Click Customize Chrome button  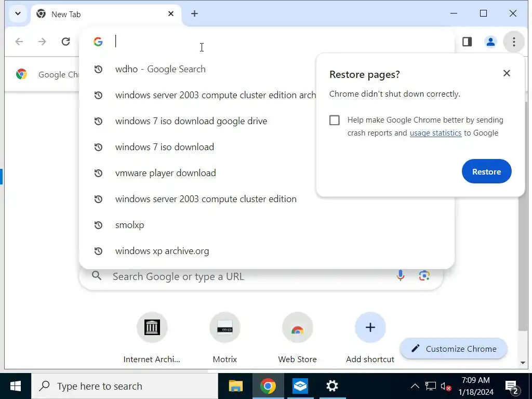(x=453, y=349)
